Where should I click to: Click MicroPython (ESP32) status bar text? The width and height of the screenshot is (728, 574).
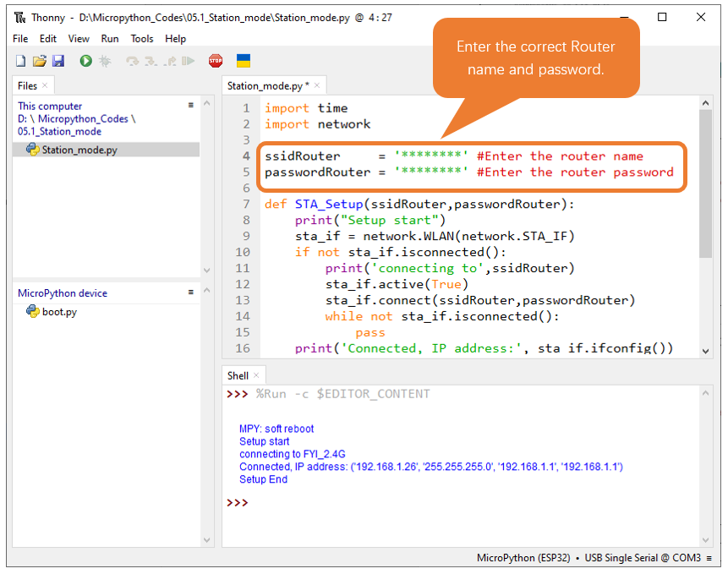[x=523, y=558]
